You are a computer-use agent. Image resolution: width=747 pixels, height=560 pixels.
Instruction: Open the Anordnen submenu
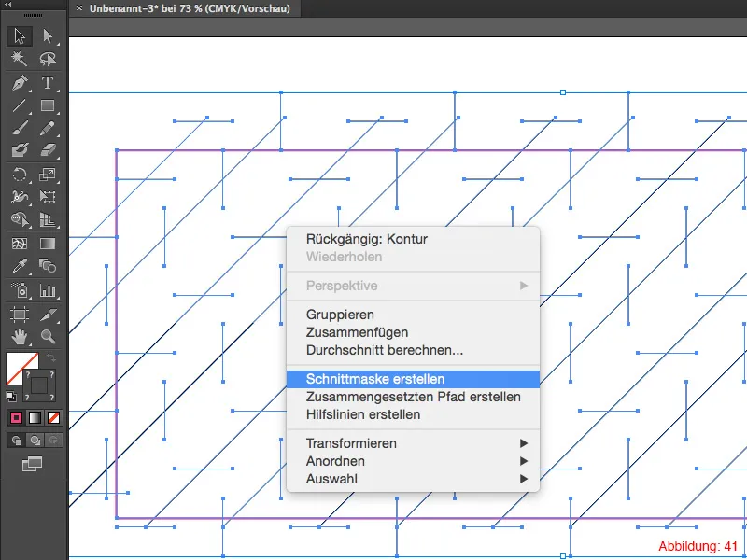413,461
